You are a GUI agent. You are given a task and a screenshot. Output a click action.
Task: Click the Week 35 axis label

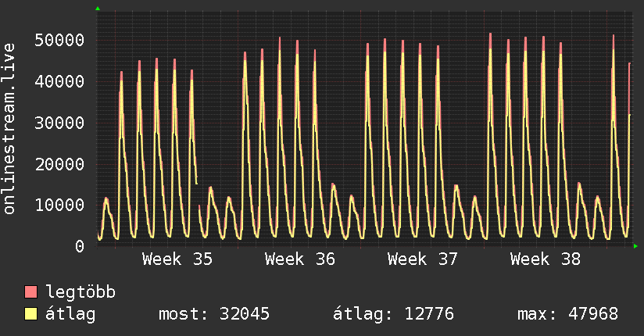tap(177, 259)
